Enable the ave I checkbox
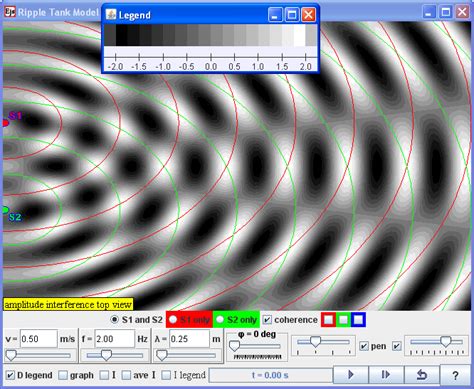 coord(126,375)
